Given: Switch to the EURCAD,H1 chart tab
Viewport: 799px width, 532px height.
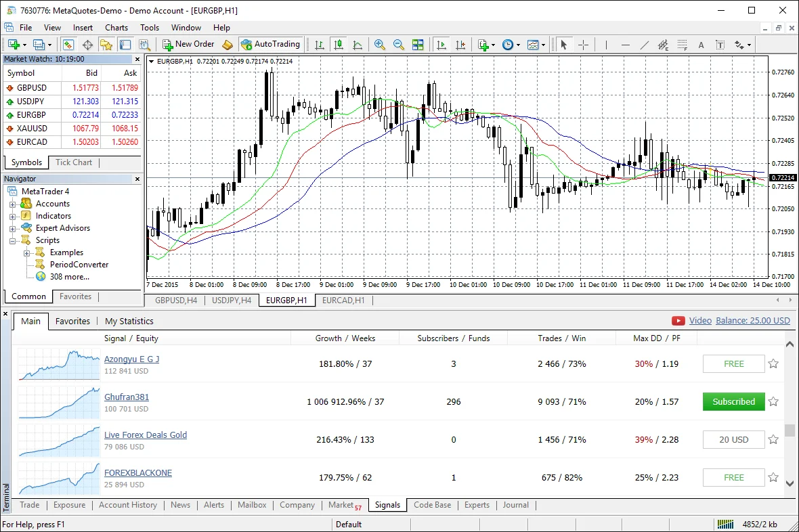Looking at the screenshot, I should coord(345,300).
